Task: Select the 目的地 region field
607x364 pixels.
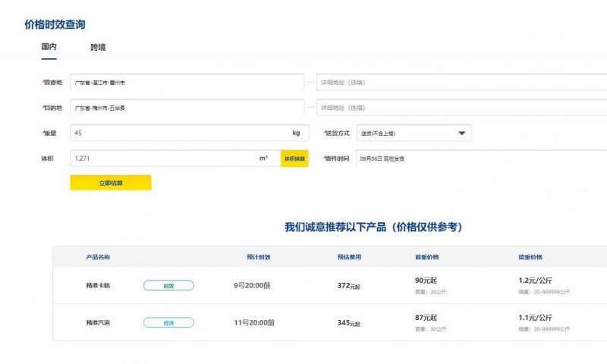Action: click(x=187, y=108)
